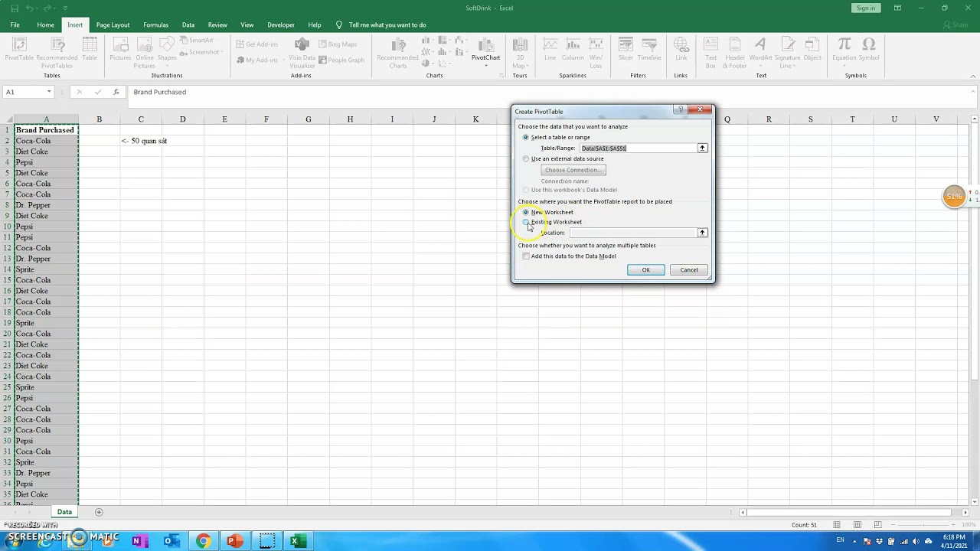This screenshot has width=980, height=551.
Task: Insert a Column sparkline
Action: [x=573, y=51]
